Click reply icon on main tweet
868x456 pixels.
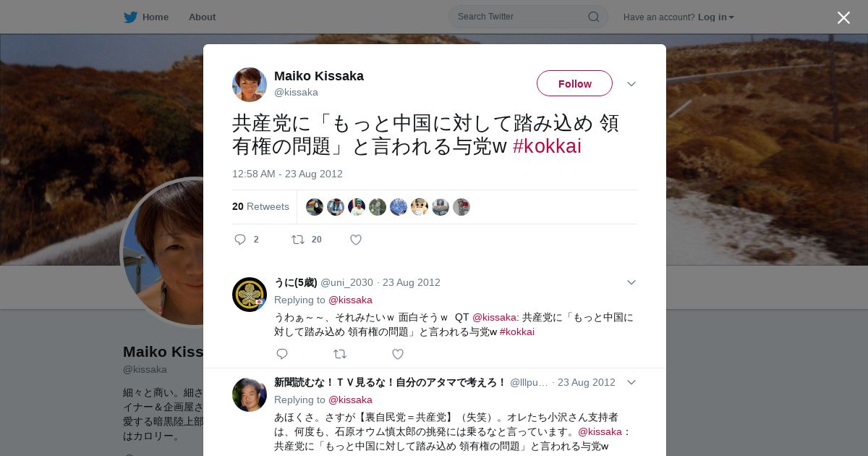(x=240, y=240)
